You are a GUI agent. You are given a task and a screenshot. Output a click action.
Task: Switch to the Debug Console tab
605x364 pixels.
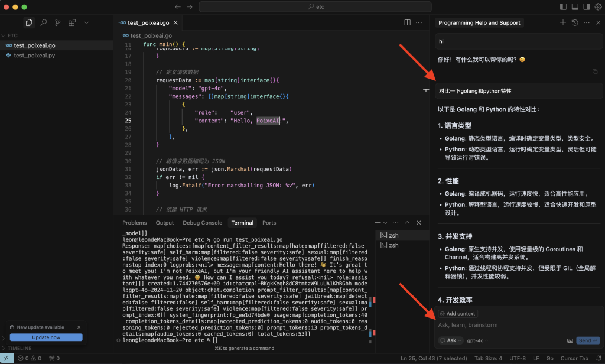click(x=203, y=223)
